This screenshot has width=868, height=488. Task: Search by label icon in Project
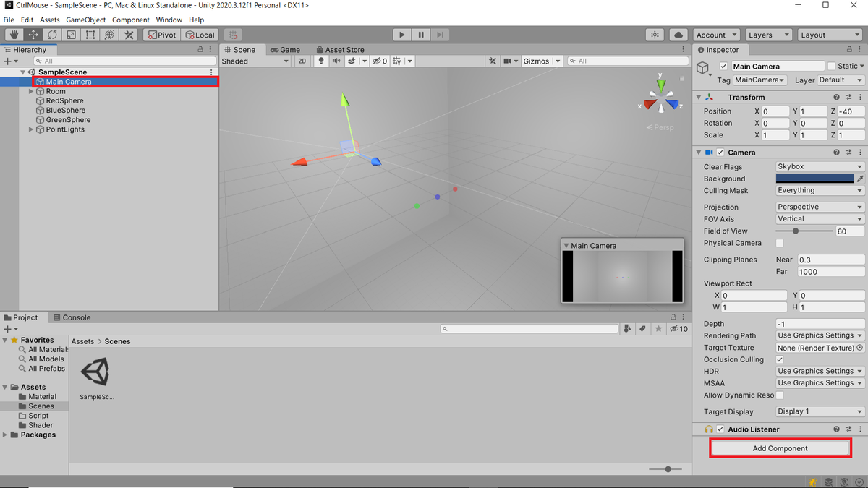(x=642, y=329)
